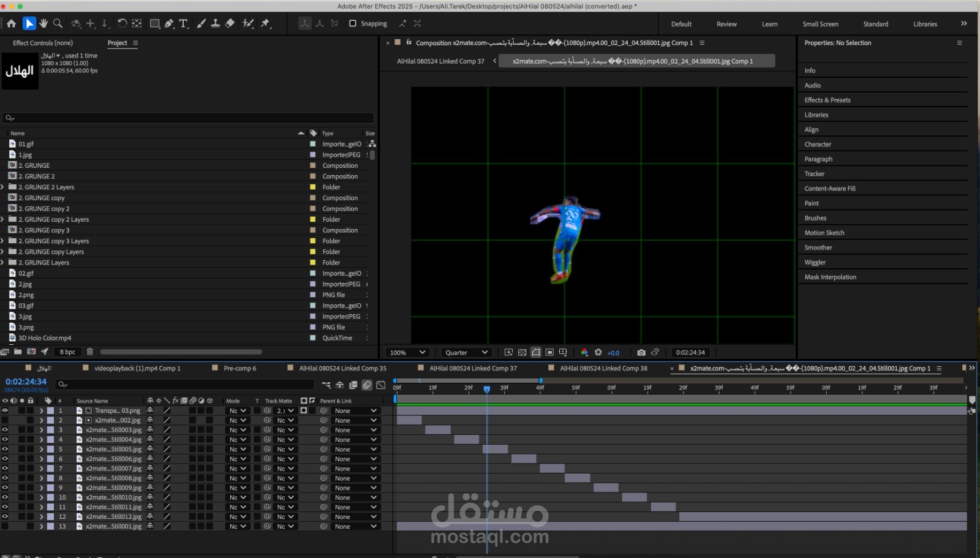This screenshot has height=558, width=980.
Task: Select the Eraser tool
Action: click(x=230, y=23)
